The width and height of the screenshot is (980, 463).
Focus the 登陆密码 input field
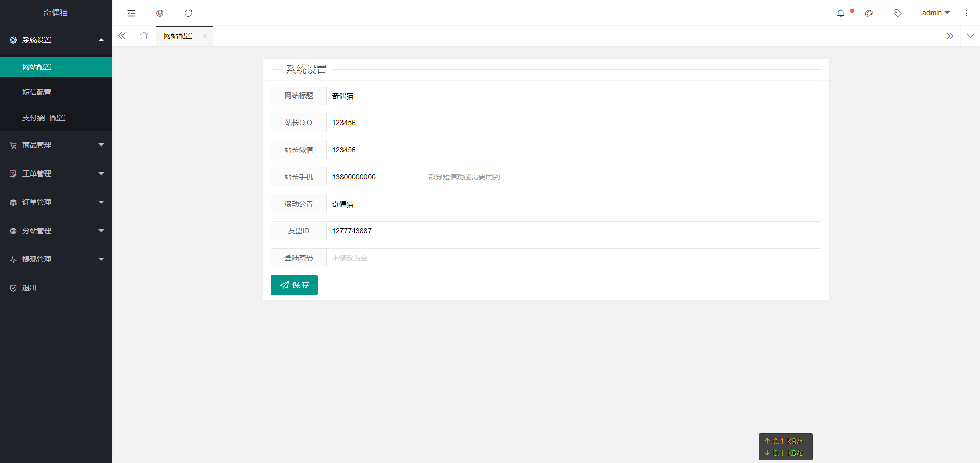pos(573,258)
